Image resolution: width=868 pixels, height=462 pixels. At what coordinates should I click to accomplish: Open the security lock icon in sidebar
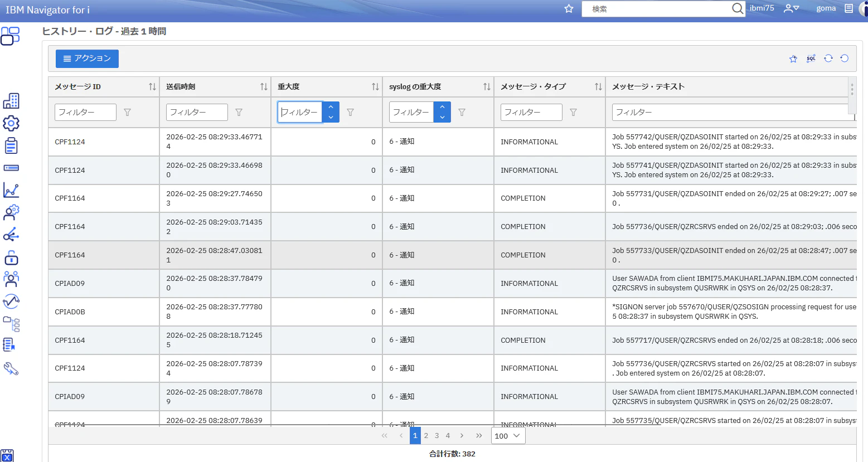click(x=11, y=257)
